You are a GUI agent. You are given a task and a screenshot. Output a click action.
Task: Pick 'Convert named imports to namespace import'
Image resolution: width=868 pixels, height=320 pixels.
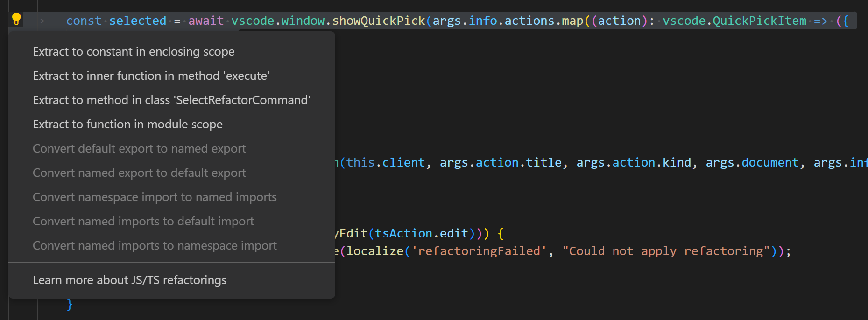(155, 246)
